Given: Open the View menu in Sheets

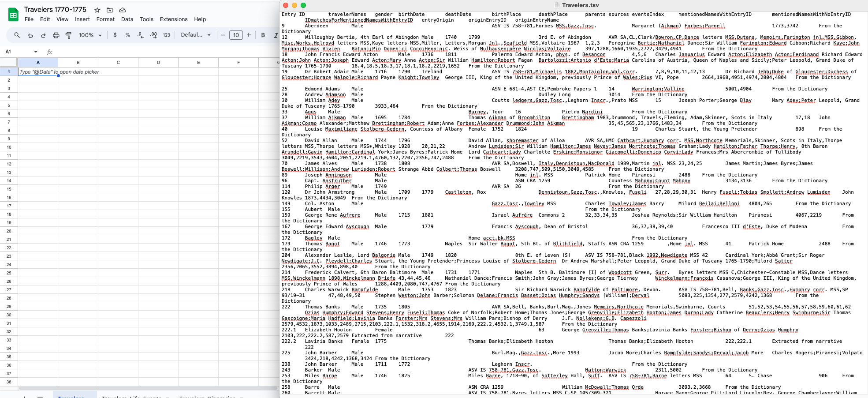Looking at the screenshot, I should pyautogui.click(x=62, y=19).
